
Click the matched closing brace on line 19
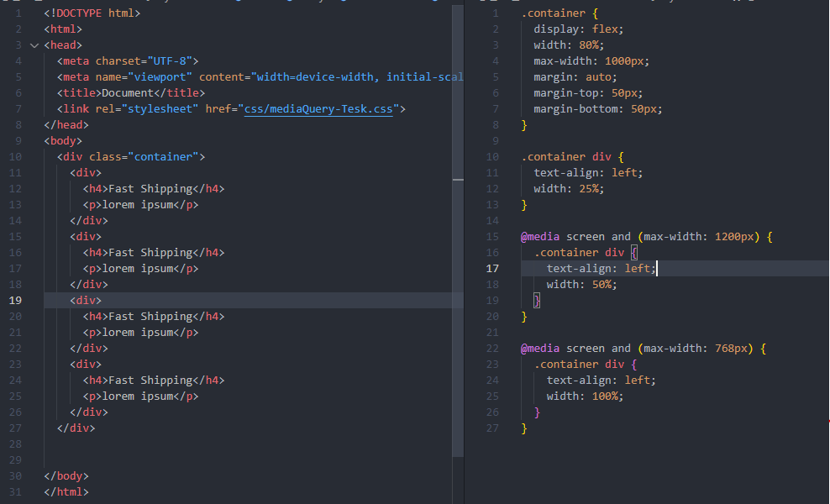pos(537,301)
